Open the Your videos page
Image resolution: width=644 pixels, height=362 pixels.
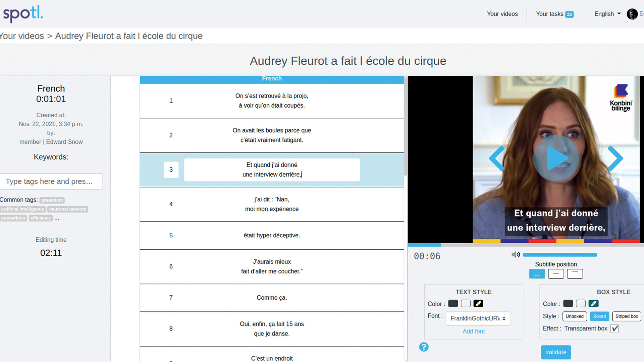pyautogui.click(x=502, y=14)
